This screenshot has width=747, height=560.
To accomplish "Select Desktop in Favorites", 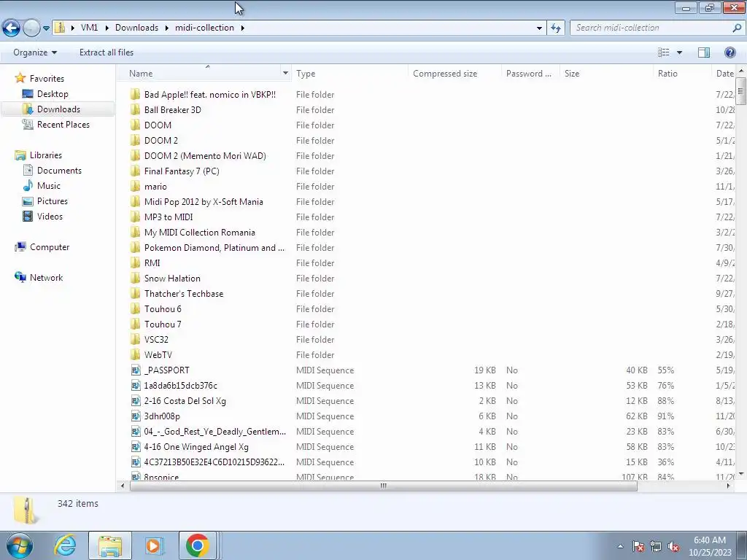I will tap(53, 94).
